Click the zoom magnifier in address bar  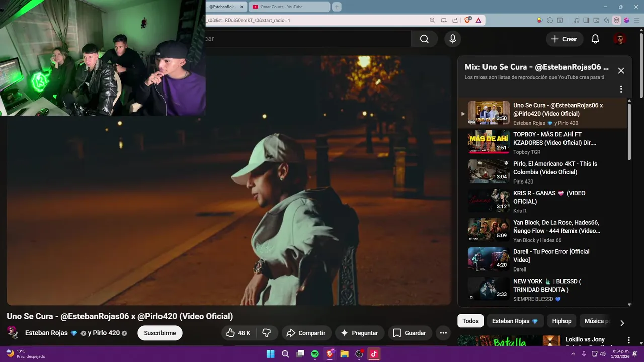click(432, 20)
